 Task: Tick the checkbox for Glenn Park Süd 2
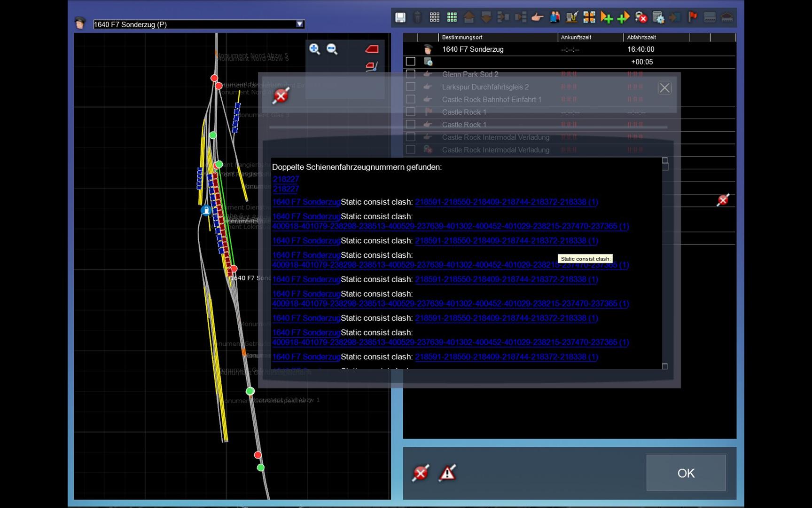tap(411, 74)
